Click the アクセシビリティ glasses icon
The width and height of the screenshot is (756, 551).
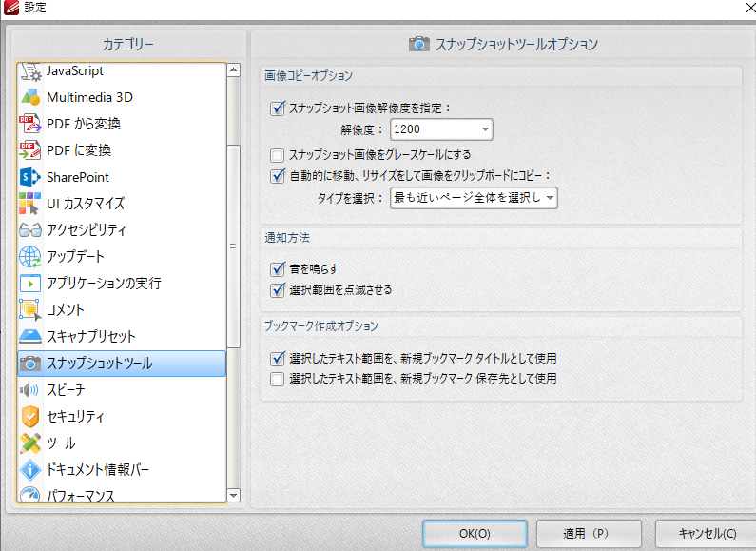(30, 230)
